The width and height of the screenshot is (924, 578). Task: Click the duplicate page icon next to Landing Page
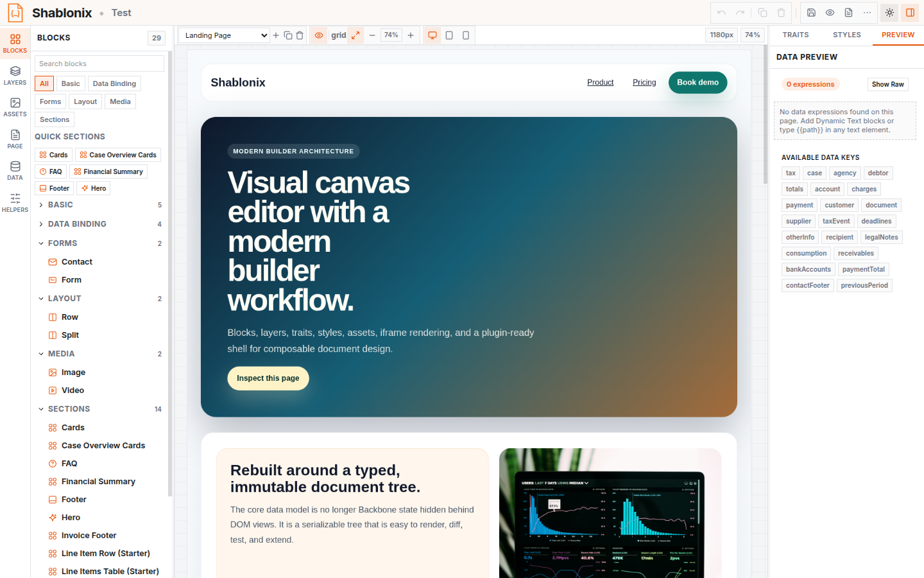point(288,35)
